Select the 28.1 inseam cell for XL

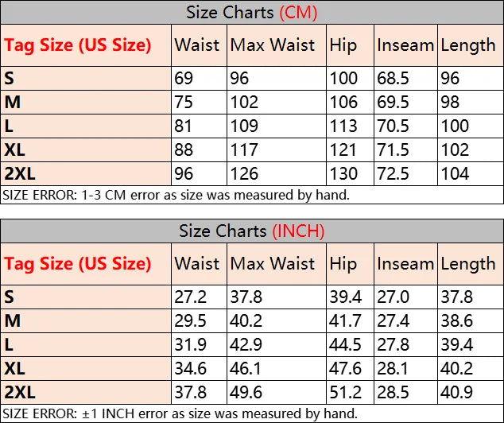click(393, 369)
